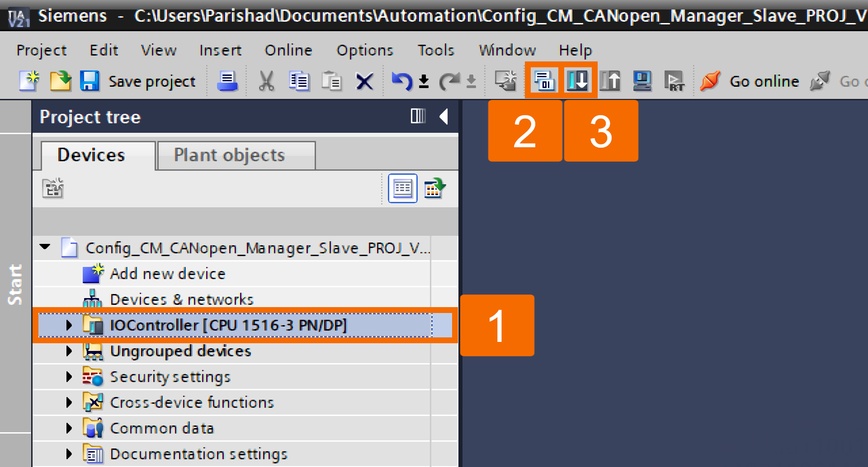This screenshot has height=467, width=868.
Task: Click the Redo arrow icon
Action: tap(449, 81)
